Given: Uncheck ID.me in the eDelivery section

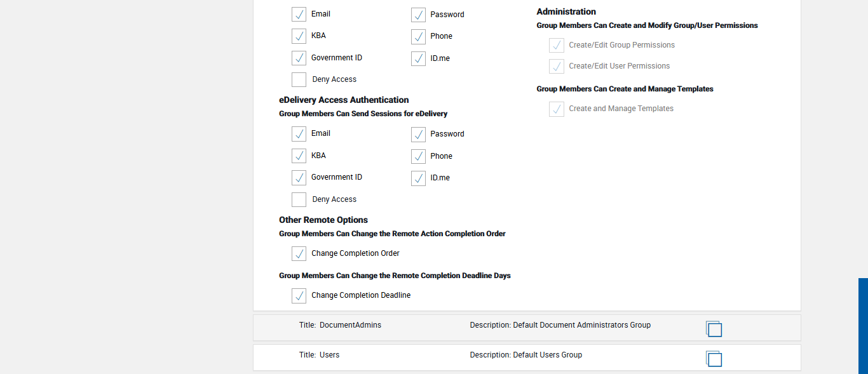Looking at the screenshot, I should coord(418,178).
